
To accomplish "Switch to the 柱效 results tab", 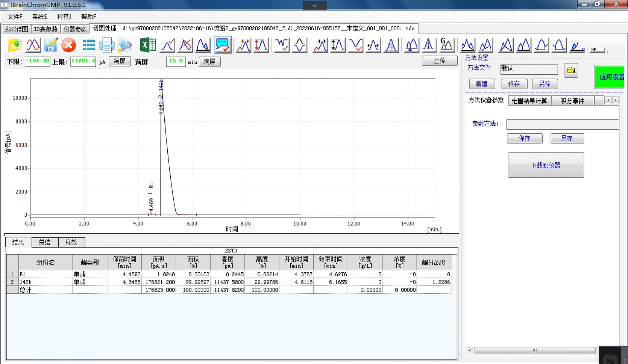I will tap(71, 242).
